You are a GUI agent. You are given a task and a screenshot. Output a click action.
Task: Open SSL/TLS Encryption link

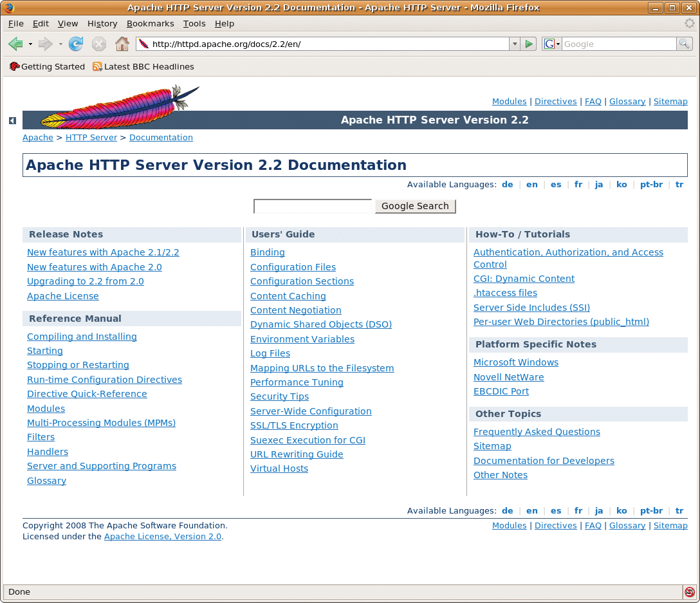coord(294,425)
